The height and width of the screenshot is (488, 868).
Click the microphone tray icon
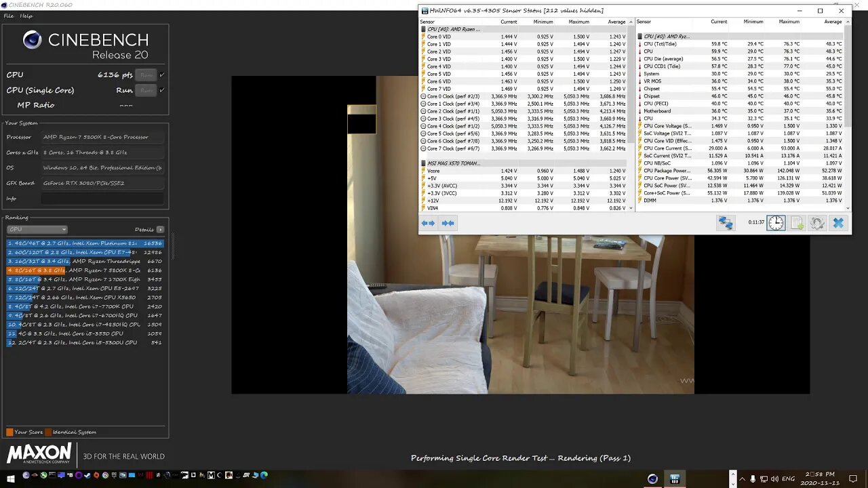(x=753, y=479)
